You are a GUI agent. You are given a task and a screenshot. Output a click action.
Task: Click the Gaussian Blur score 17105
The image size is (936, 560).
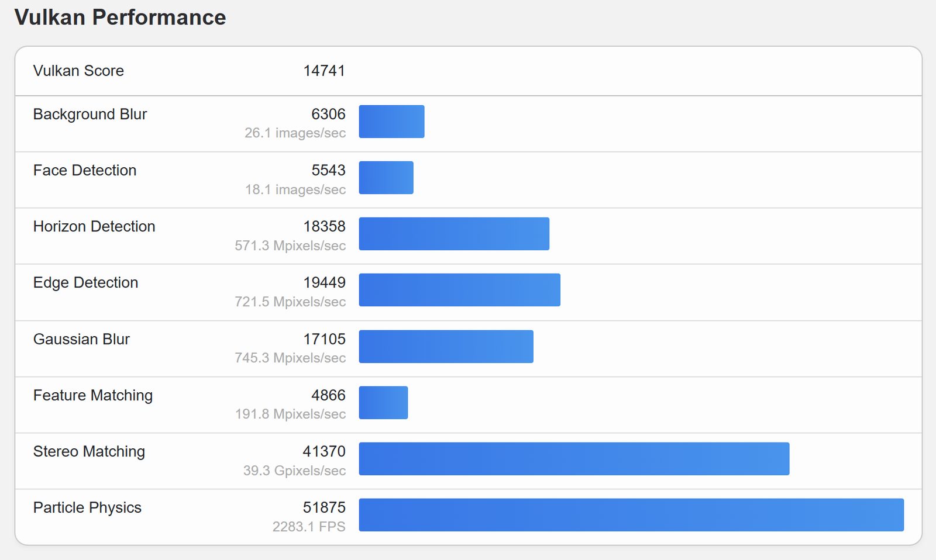coord(324,339)
